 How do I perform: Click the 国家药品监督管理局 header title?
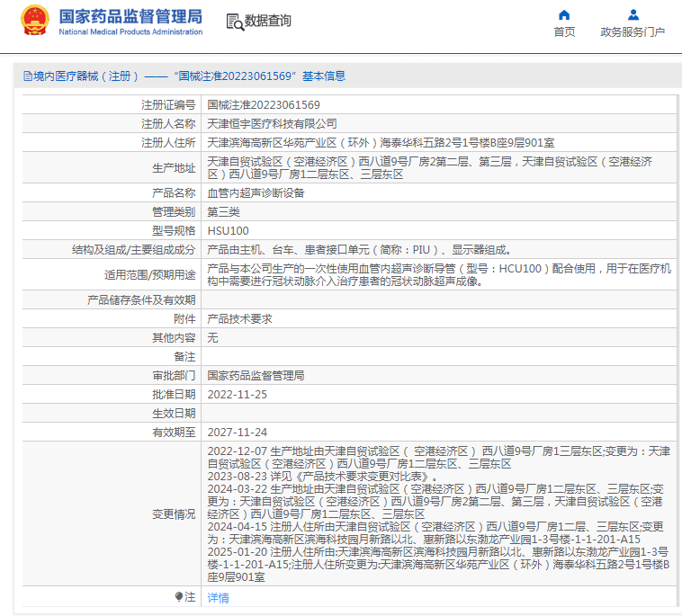click(130, 16)
